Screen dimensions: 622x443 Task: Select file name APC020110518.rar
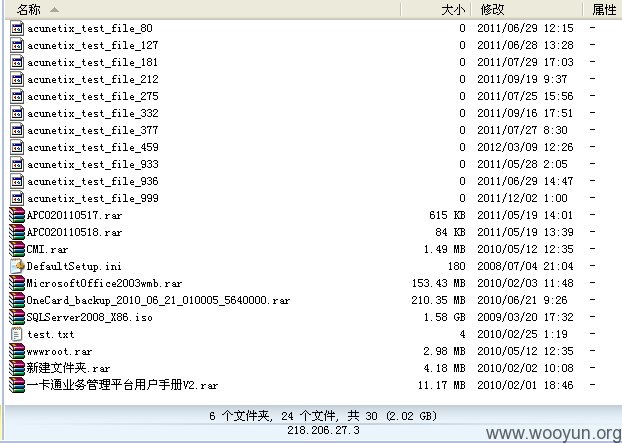pos(75,232)
